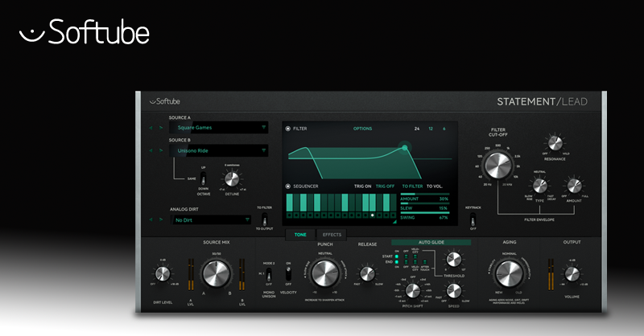
Task: Flip the Keytrack switch
Action: pyautogui.click(x=473, y=219)
